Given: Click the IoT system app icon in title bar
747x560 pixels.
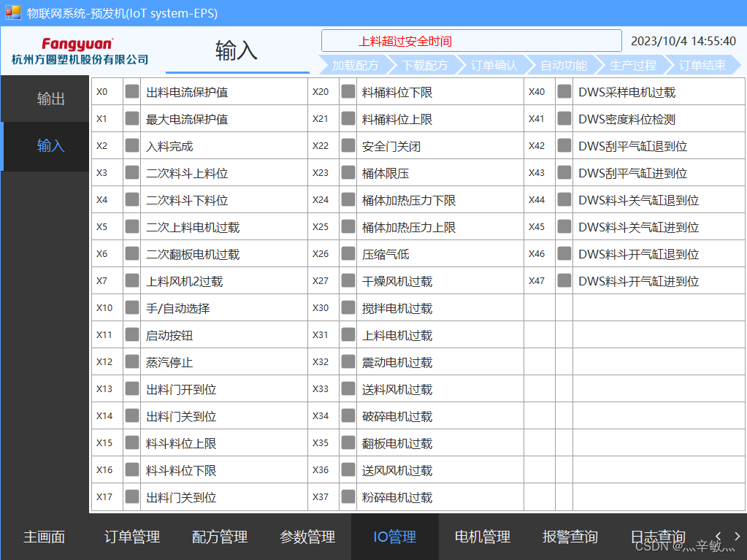Looking at the screenshot, I should (x=13, y=12).
